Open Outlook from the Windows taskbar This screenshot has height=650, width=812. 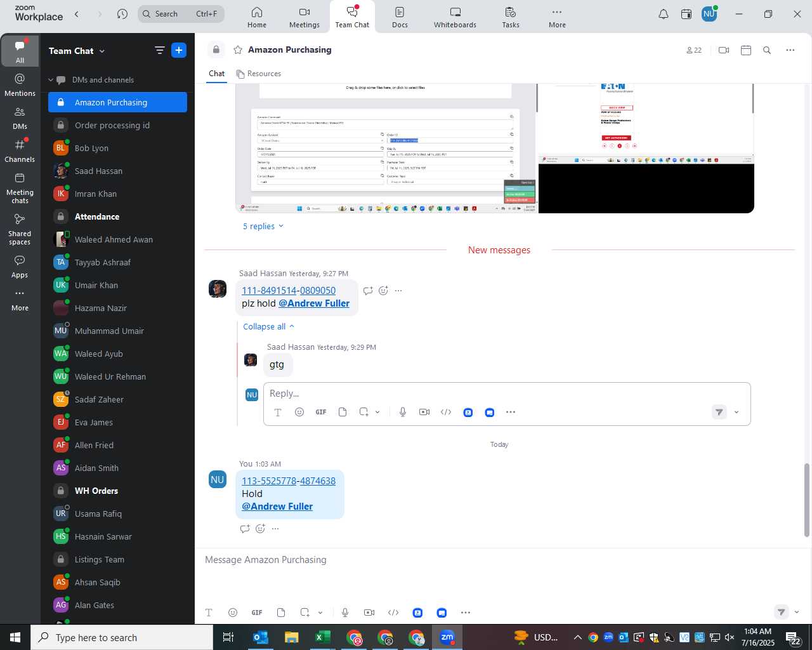(261, 637)
